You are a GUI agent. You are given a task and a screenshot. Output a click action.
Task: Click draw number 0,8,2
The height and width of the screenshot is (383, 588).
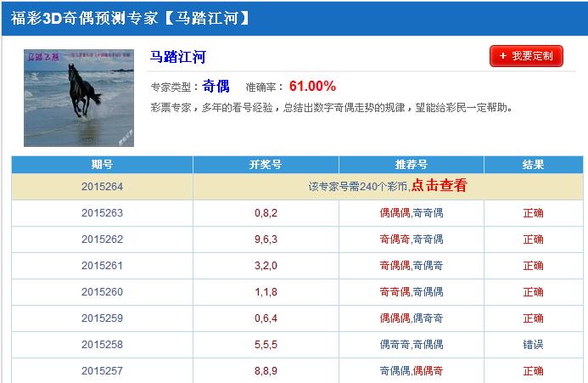click(x=266, y=213)
